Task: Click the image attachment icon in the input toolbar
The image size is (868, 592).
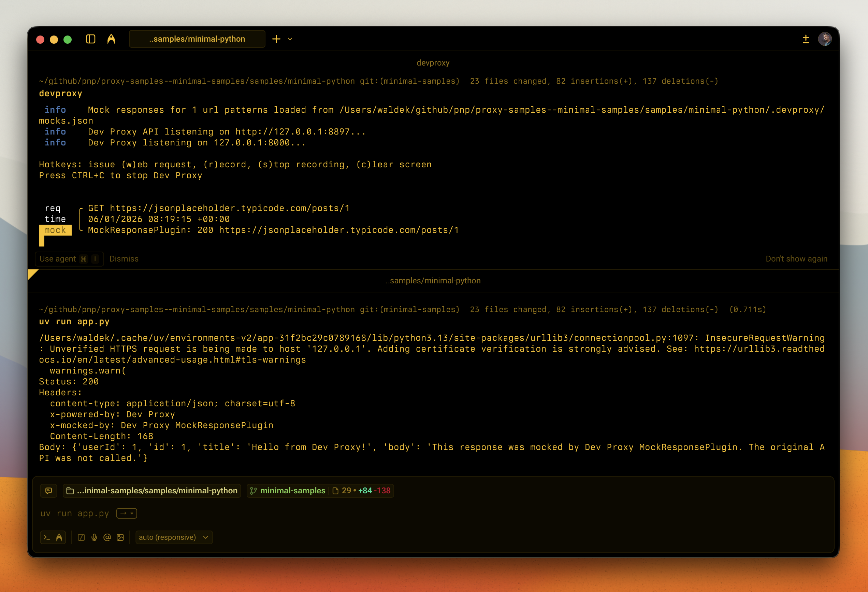Action: pyautogui.click(x=120, y=537)
